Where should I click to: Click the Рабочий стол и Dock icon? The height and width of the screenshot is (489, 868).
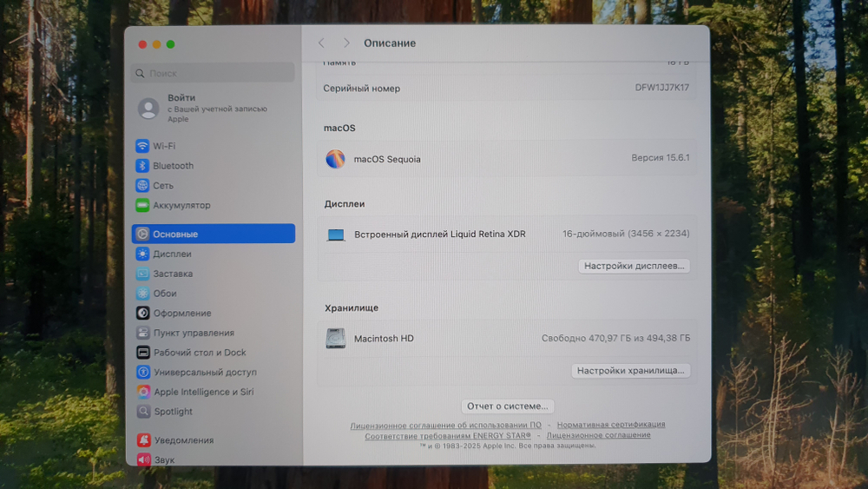(x=143, y=353)
